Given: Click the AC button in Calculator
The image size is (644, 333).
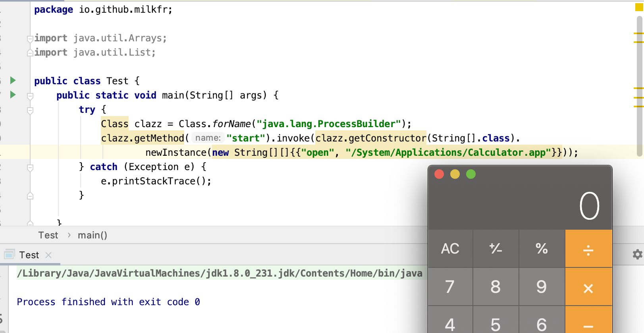Looking at the screenshot, I should (450, 249).
